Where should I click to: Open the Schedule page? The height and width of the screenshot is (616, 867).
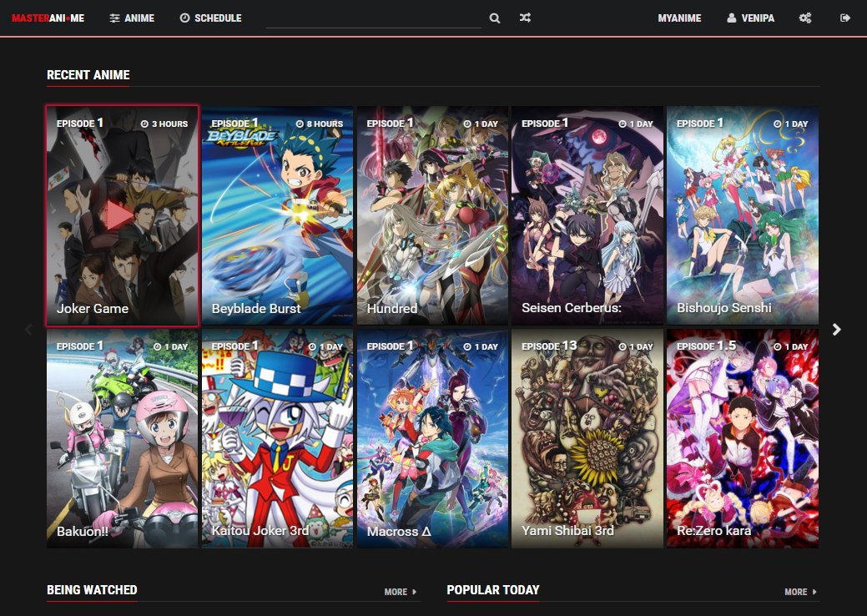coord(210,18)
